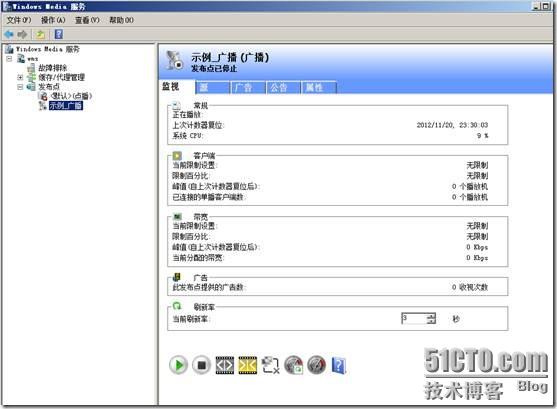The height and width of the screenshot is (409, 557).
Task: Click the refresh rate spinner arrows
Action: click(x=431, y=318)
